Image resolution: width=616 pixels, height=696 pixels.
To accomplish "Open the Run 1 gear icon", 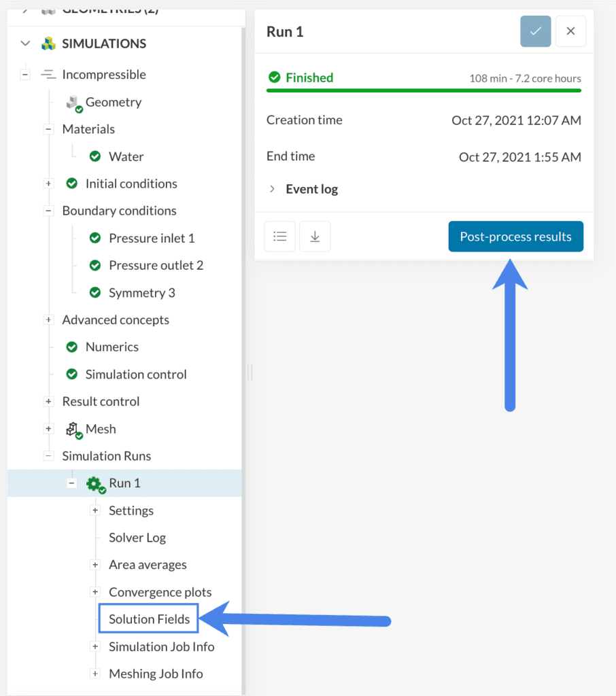I will tap(94, 483).
